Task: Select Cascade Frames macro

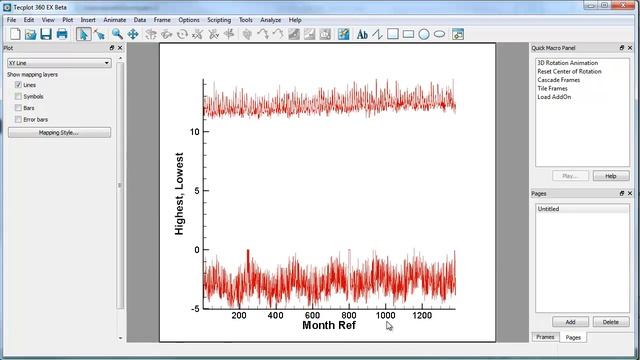Action: 558,80
